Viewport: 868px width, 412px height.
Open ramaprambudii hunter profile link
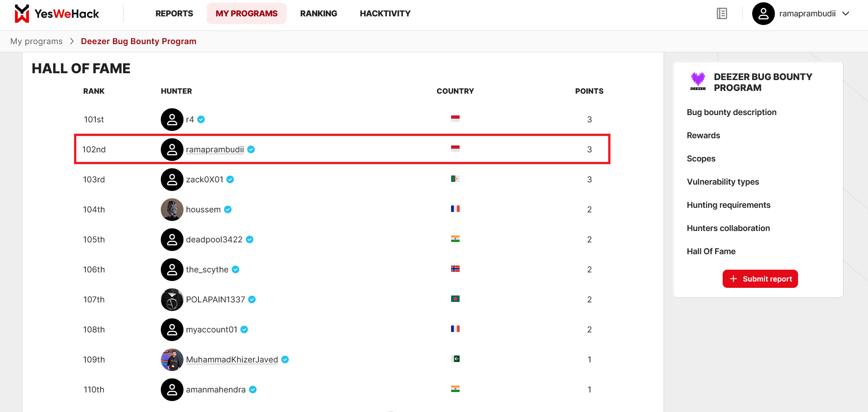pyautogui.click(x=215, y=150)
